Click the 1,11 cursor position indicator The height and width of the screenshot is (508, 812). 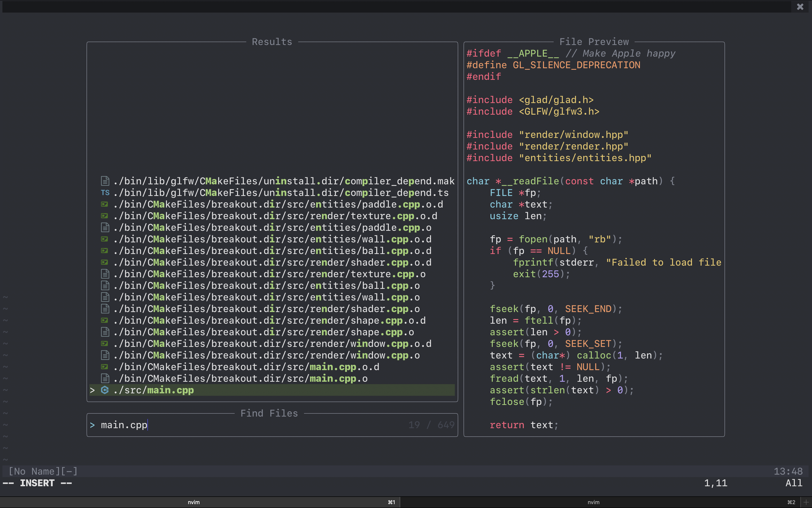coord(716,483)
